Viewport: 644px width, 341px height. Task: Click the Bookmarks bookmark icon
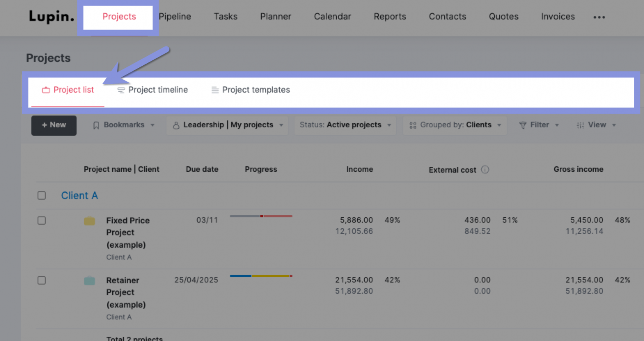(96, 125)
